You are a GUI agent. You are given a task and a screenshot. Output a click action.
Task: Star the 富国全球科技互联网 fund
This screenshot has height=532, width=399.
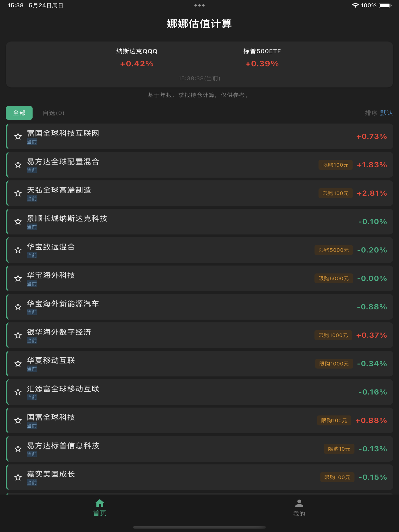pyautogui.click(x=18, y=136)
